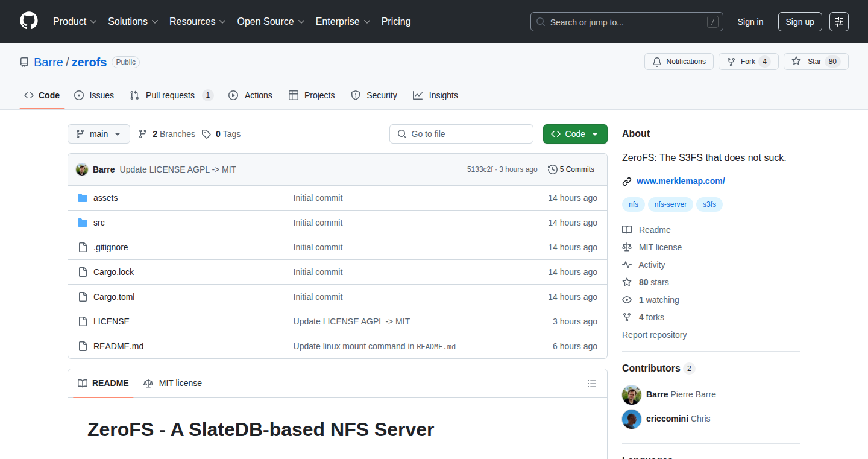Expand the Solutions menu
This screenshot has width=868, height=459.
pyautogui.click(x=133, y=21)
